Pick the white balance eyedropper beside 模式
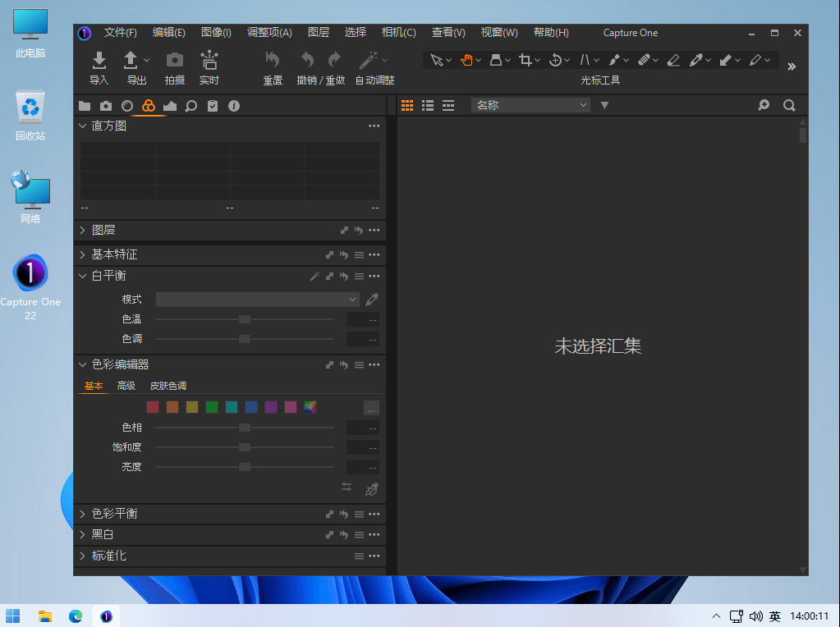Screen dimensions: 840x627 (x=372, y=300)
